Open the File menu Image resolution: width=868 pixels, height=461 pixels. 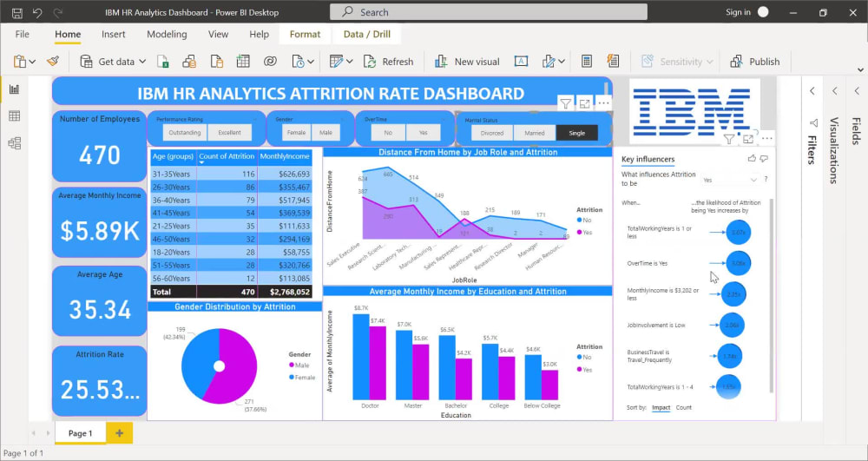click(23, 35)
